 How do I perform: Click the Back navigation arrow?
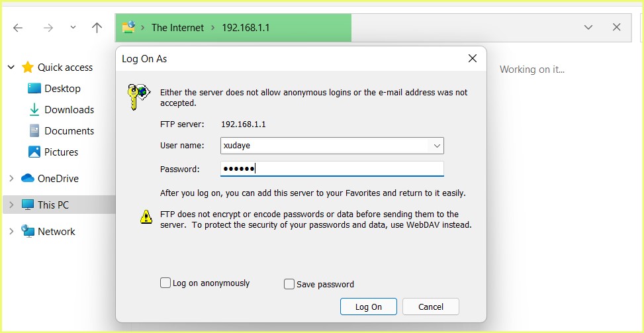tap(18, 28)
